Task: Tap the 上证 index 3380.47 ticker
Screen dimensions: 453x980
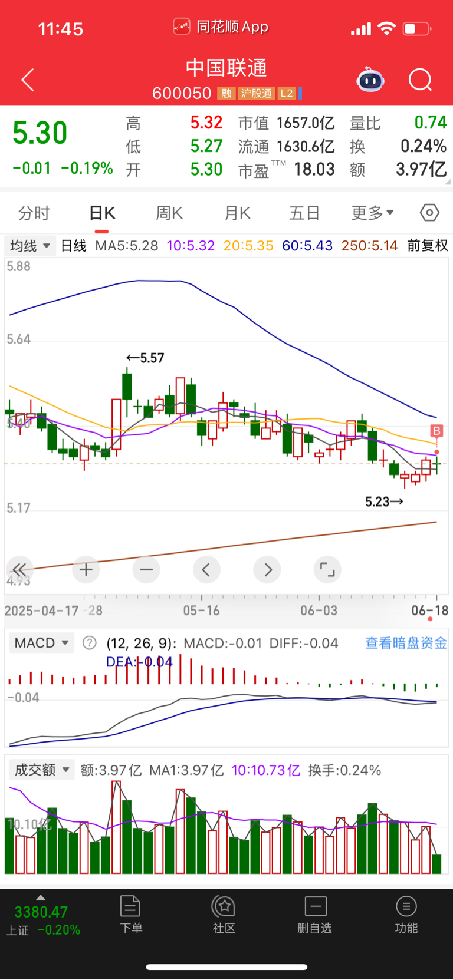Action: (x=42, y=920)
